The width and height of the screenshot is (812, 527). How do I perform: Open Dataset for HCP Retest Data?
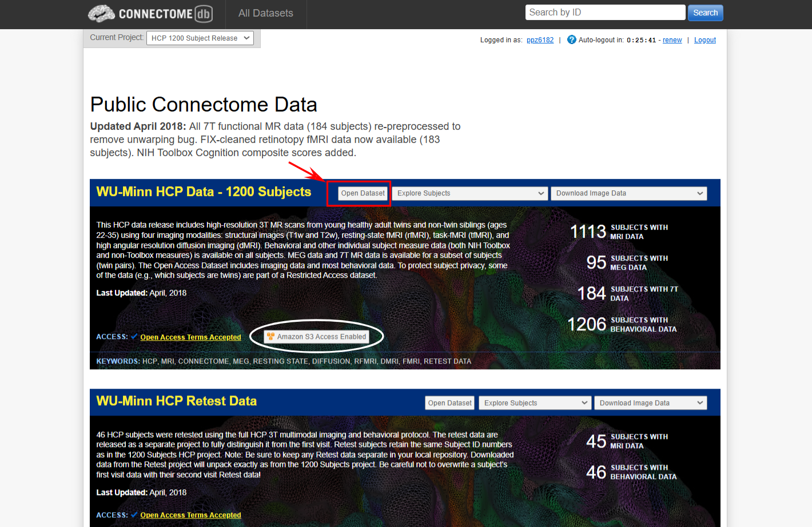point(449,403)
